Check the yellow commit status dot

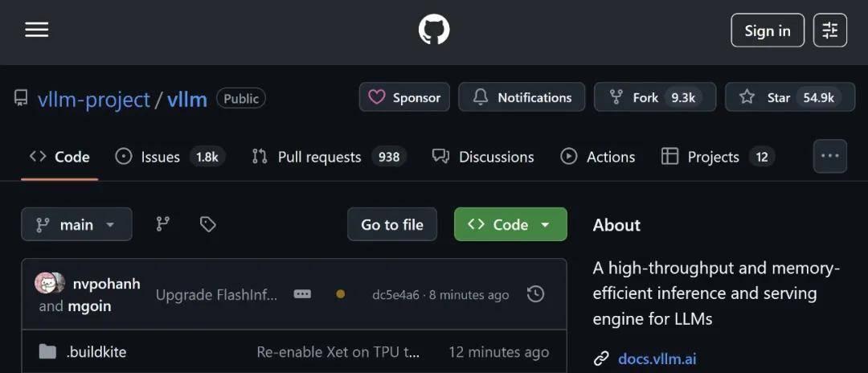[x=341, y=294]
